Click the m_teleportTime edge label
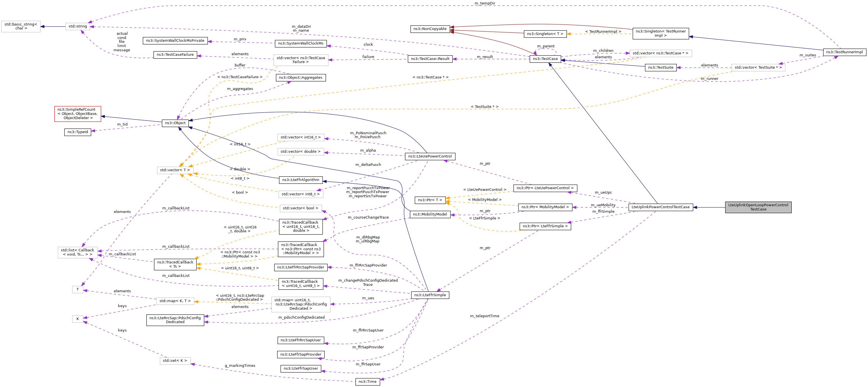This screenshot has width=868, height=387. pyautogui.click(x=485, y=316)
